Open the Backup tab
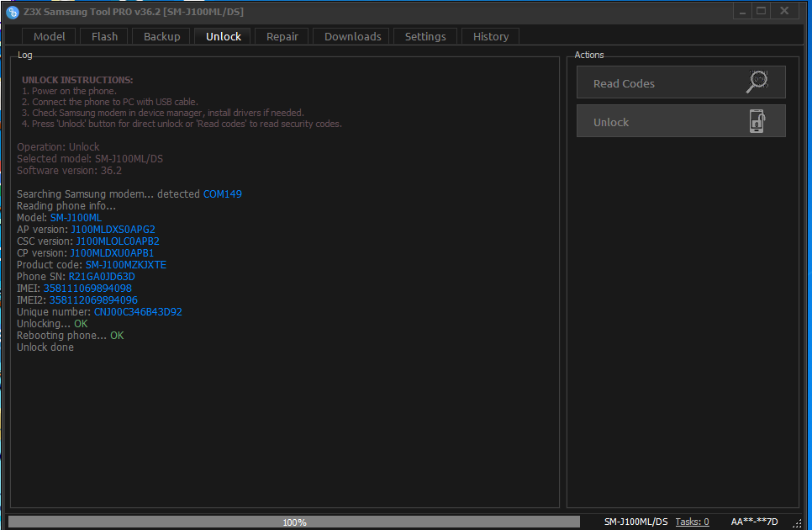812x530 pixels. tap(162, 37)
